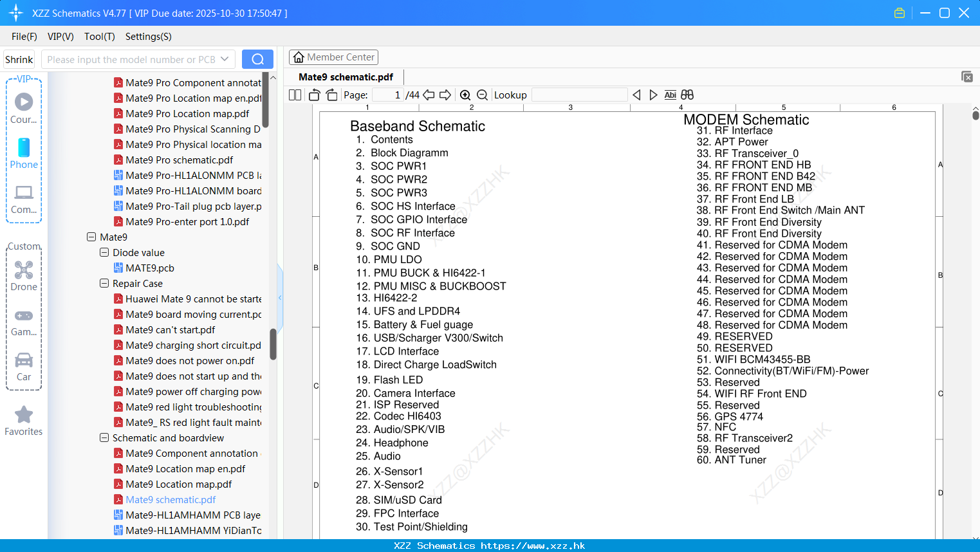Open the Settings(S) menu

tap(149, 37)
